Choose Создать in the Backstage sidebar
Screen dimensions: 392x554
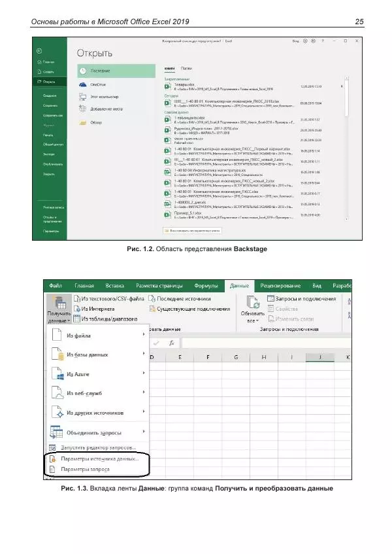46,72
